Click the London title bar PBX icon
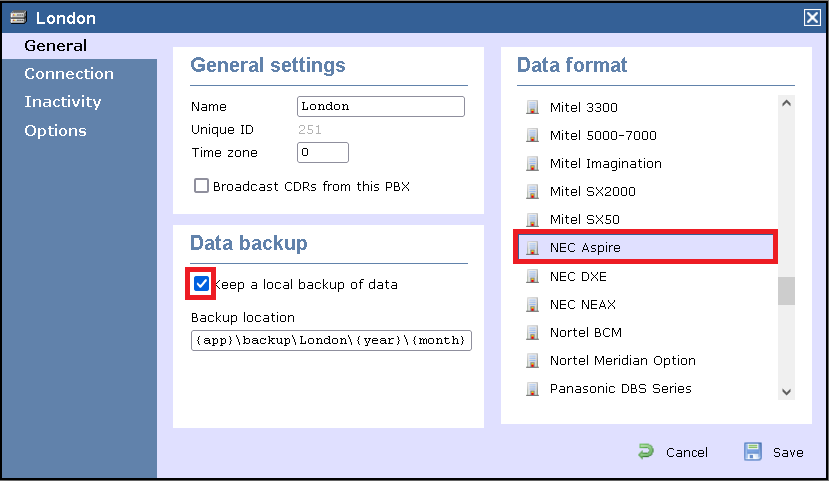The height and width of the screenshot is (481, 829). tap(17, 18)
